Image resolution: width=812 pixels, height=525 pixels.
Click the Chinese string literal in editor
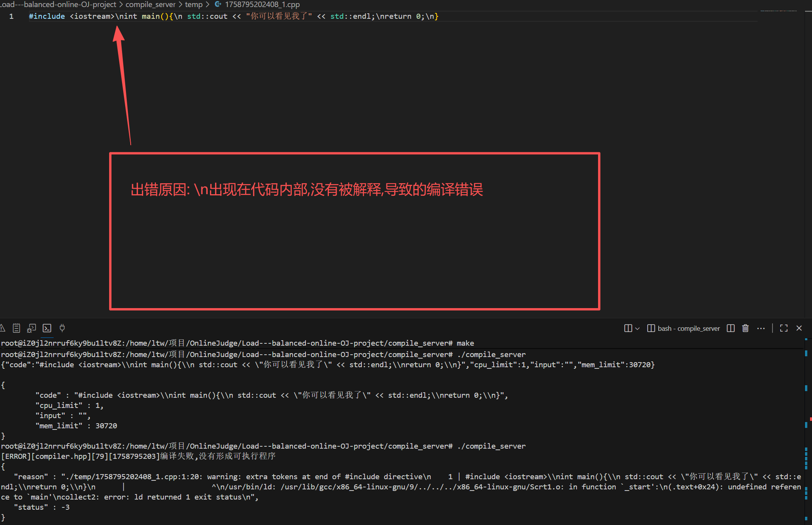[x=279, y=16]
